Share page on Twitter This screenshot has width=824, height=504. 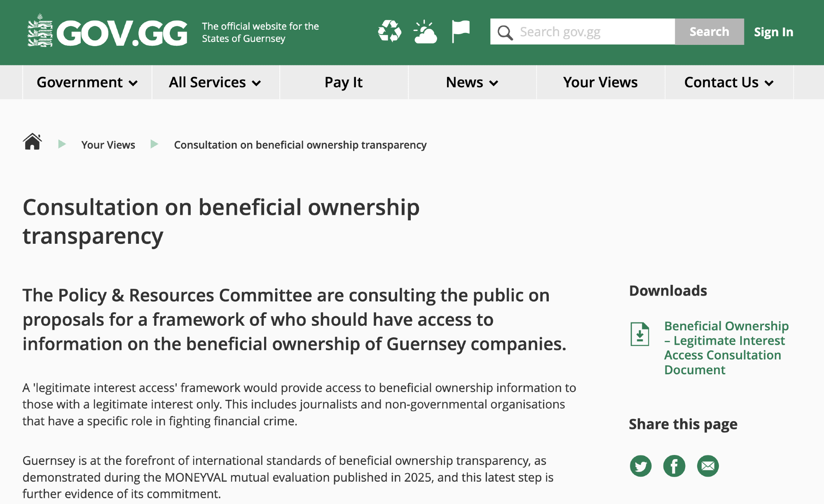click(x=641, y=466)
